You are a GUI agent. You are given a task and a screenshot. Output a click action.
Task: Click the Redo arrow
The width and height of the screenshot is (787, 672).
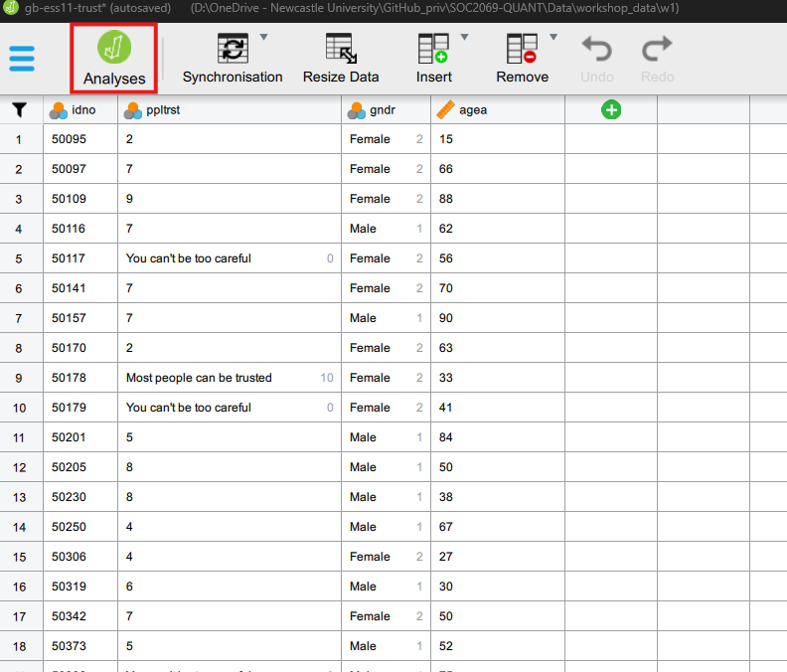click(657, 49)
